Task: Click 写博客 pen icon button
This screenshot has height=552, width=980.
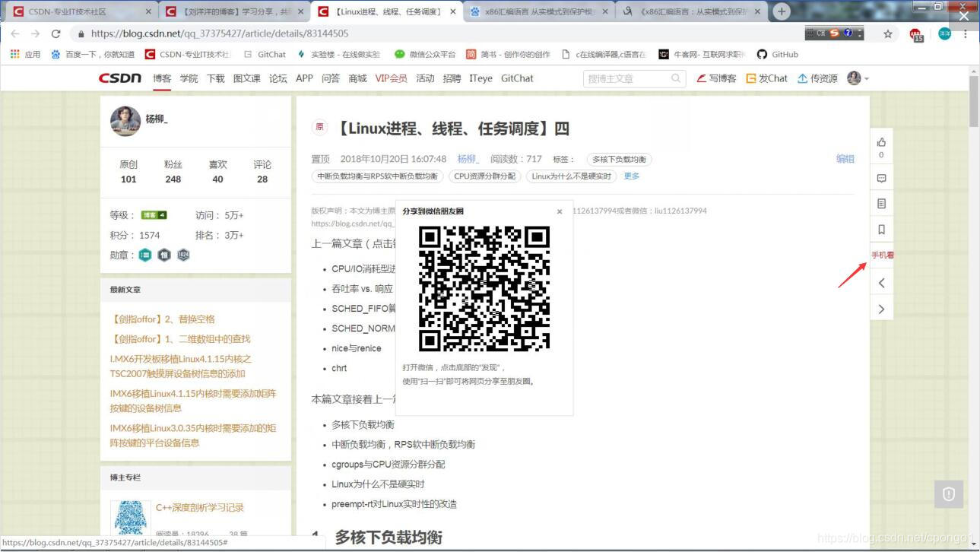Action: (x=716, y=78)
